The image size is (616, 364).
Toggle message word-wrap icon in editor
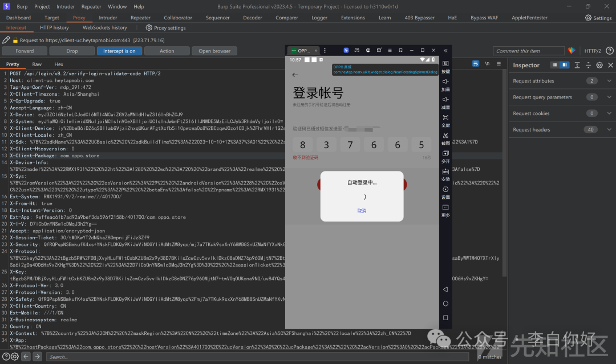475,64
